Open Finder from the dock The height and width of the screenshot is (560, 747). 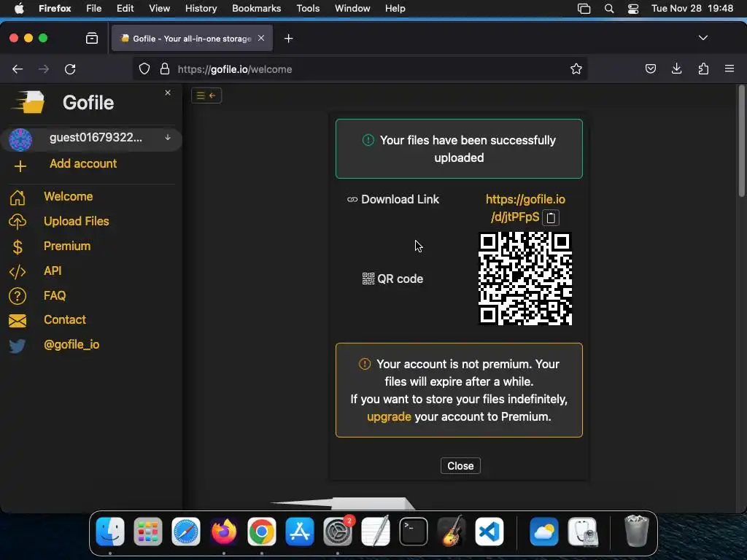pos(110,532)
